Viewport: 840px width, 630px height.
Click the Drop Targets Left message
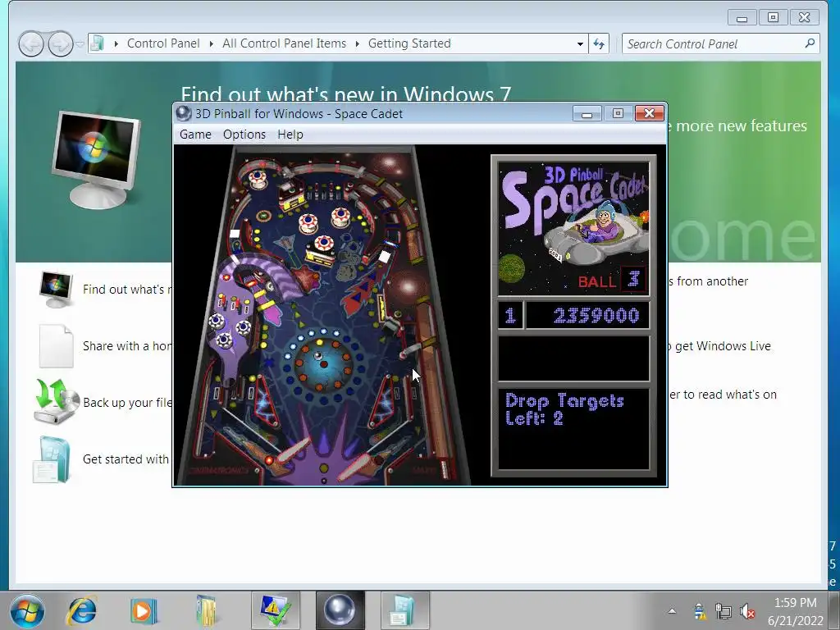point(564,409)
